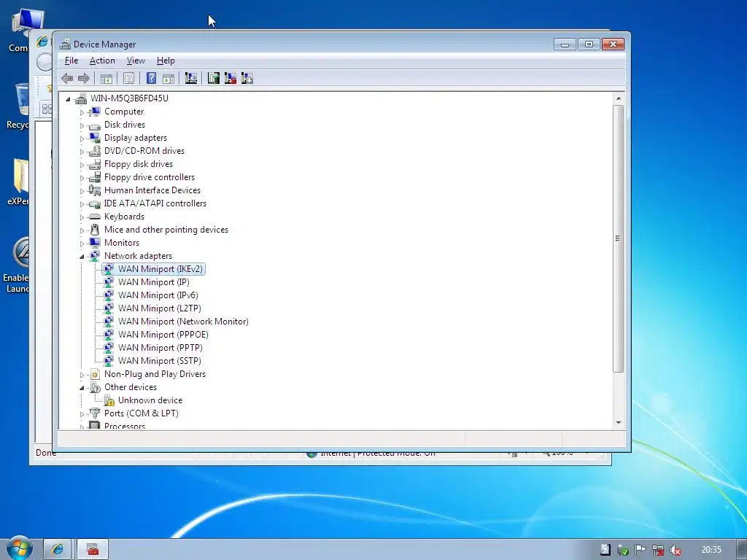The image size is (747, 560).
Task: Select the Unknown device warning icon
Action: (x=109, y=400)
